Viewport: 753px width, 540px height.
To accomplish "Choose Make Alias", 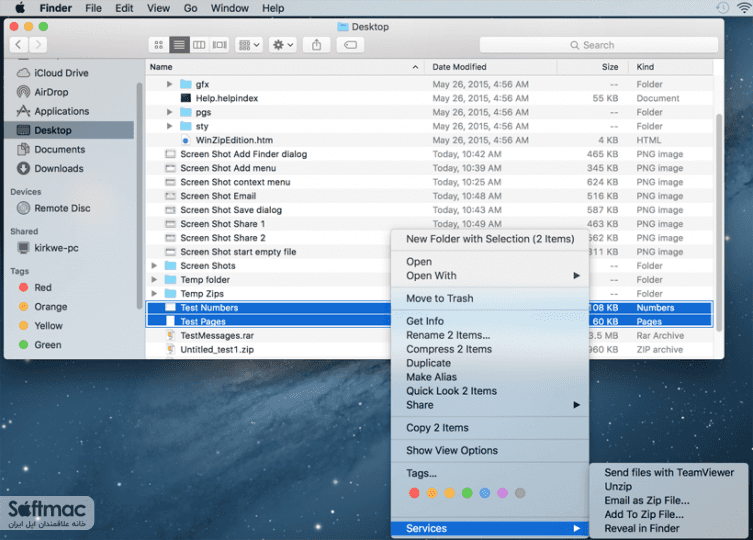I will [x=490, y=377].
